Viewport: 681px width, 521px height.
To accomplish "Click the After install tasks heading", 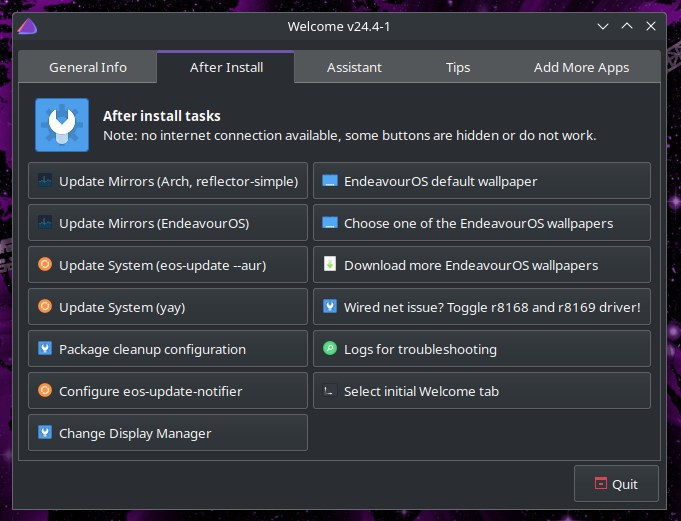I will click(x=162, y=116).
